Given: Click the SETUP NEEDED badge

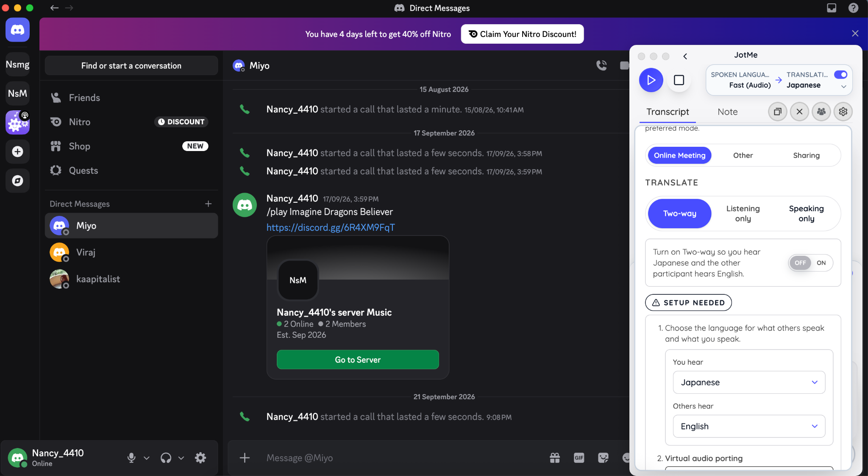Looking at the screenshot, I should 688,302.
